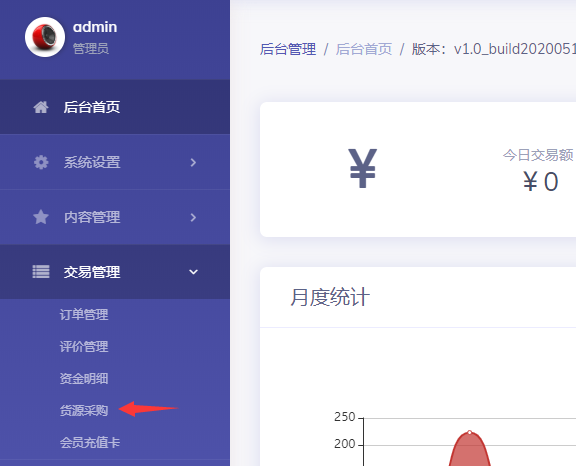Click the star icon for 内容管理
Image resolution: width=576 pixels, height=466 pixels.
(x=41, y=217)
